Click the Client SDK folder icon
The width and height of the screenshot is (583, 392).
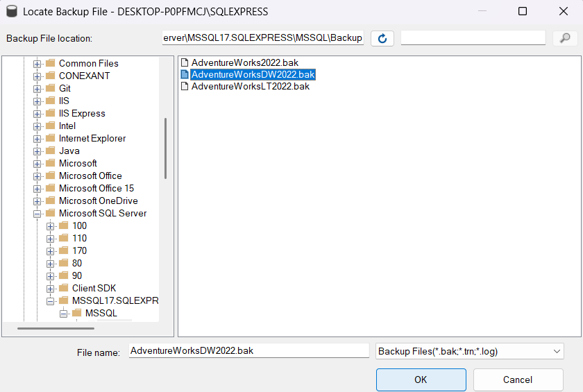pos(64,288)
